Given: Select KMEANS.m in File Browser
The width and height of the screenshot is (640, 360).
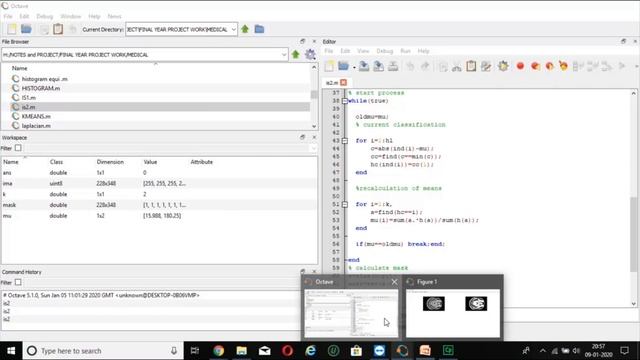Looking at the screenshot, I should (x=36, y=116).
